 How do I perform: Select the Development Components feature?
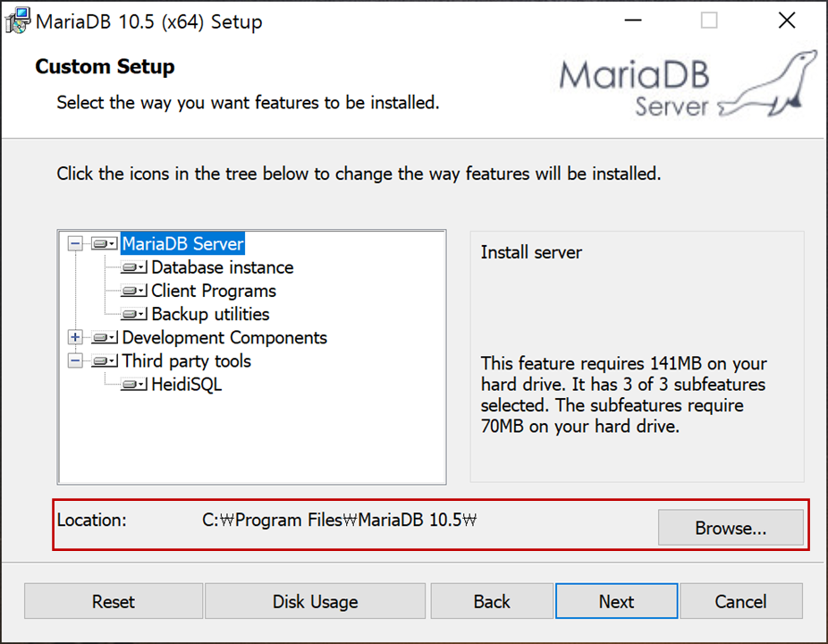click(224, 337)
